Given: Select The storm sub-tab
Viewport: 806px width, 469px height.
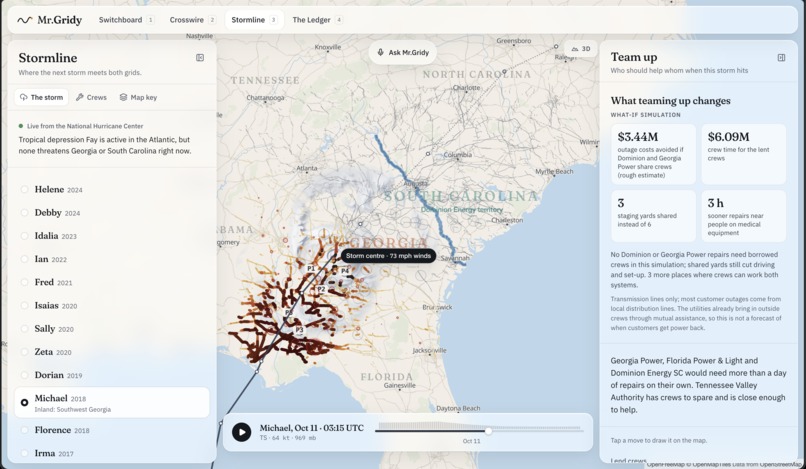Looking at the screenshot, I should click(x=42, y=97).
